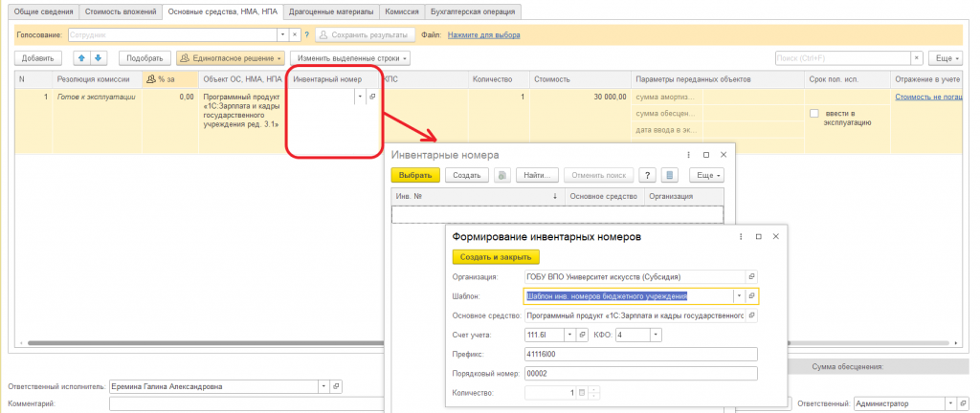
Task: Click the yellow Выбрать button
Action: [x=415, y=175]
